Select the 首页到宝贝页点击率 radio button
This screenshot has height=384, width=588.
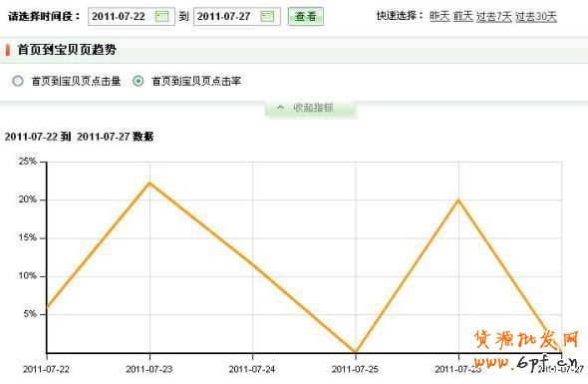[x=138, y=81]
